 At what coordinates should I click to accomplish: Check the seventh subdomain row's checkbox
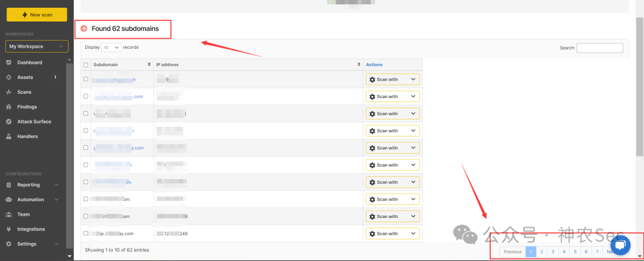86,182
